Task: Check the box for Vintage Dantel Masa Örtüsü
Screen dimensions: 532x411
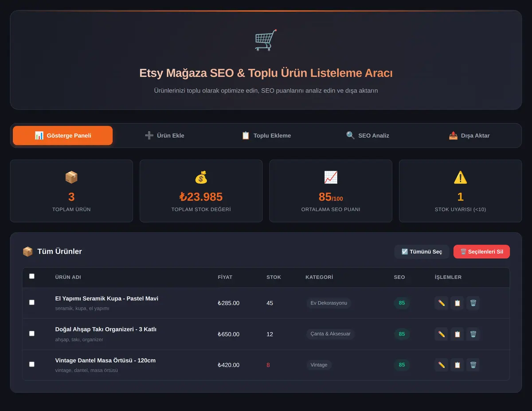Action: tap(31, 364)
